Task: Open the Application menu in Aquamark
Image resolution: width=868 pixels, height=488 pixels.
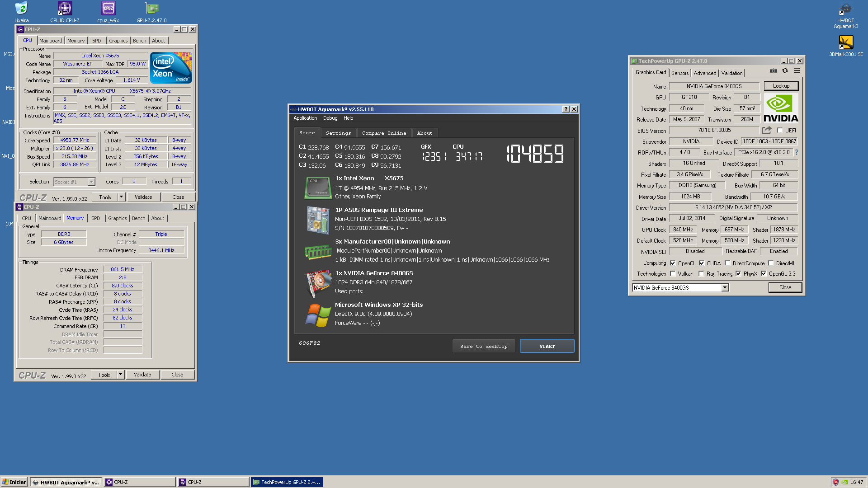Action: click(305, 118)
